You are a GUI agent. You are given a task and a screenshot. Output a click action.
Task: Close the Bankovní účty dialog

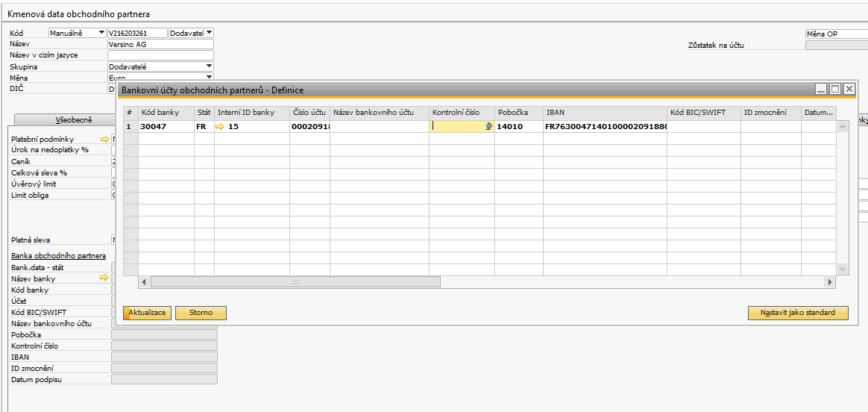849,89
